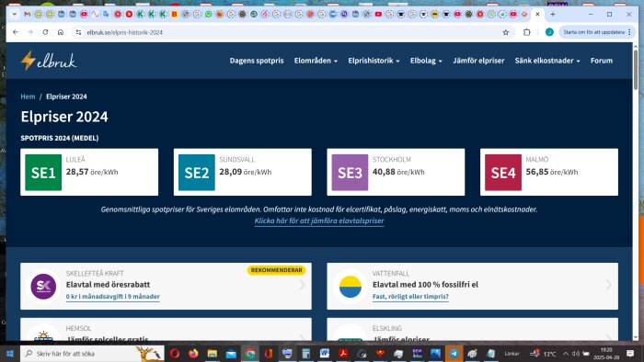Click the Hem breadcrumb link
The image size is (644, 362).
[28, 96]
